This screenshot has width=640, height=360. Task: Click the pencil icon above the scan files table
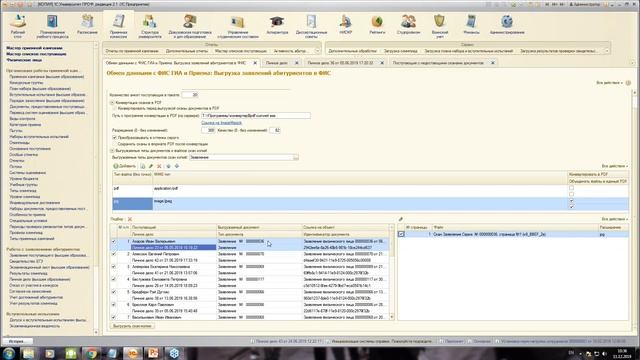coord(401,219)
